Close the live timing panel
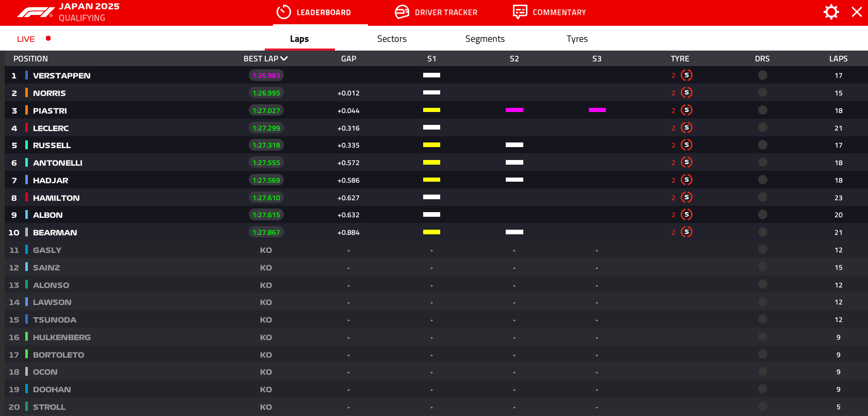 pos(857,12)
